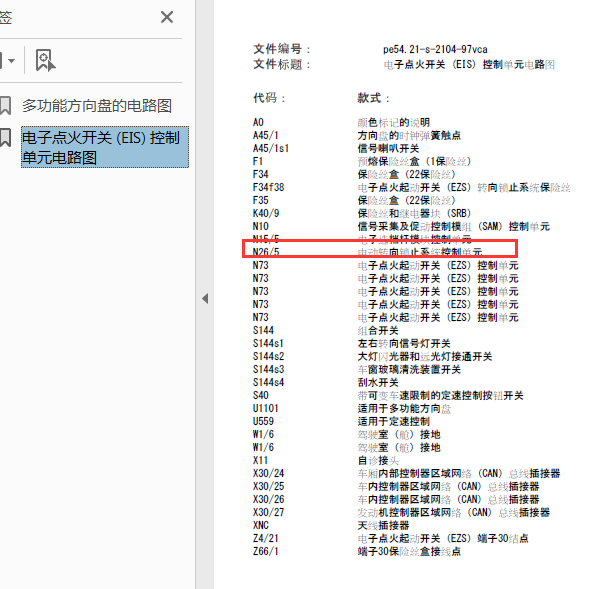Click the find current bookmark icon
The image size is (601, 589).
[x=45, y=60]
